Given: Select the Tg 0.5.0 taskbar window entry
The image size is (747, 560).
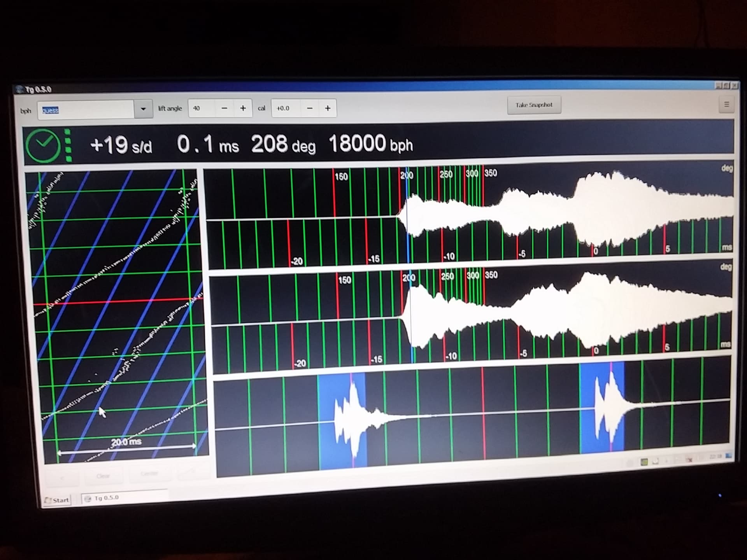Looking at the screenshot, I should coord(124,498).
